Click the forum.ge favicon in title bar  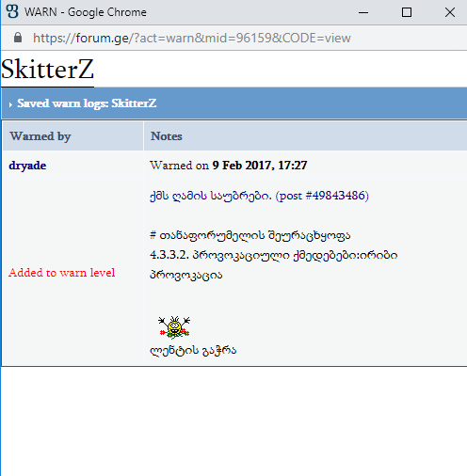12,11
